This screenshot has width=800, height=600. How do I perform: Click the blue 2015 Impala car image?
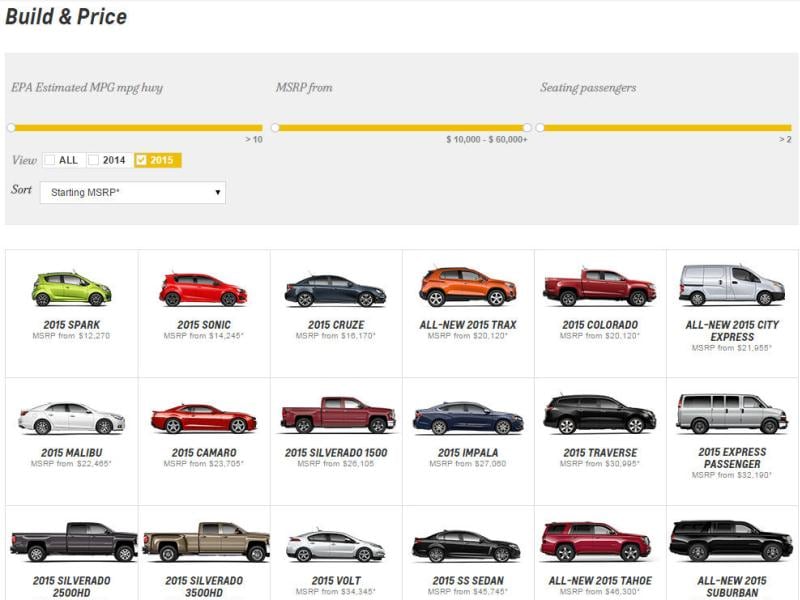click(468, 418)
